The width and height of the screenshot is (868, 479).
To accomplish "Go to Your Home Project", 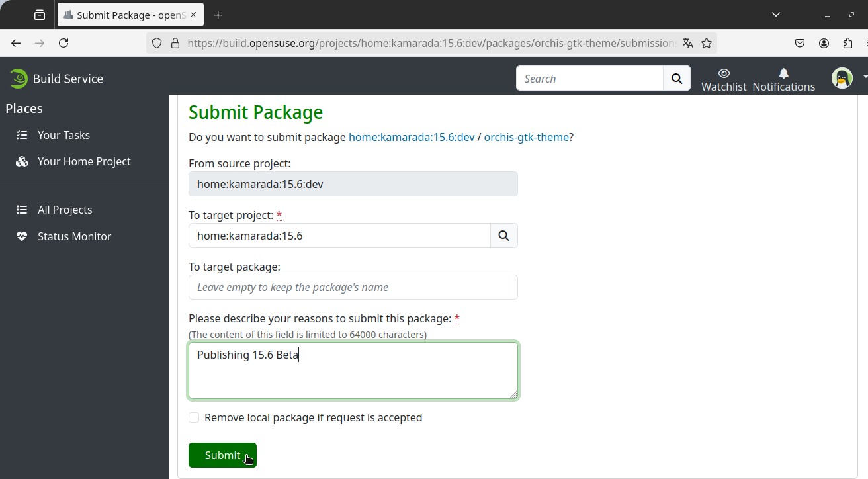I will pyautogui.click(x=84, y=161).
